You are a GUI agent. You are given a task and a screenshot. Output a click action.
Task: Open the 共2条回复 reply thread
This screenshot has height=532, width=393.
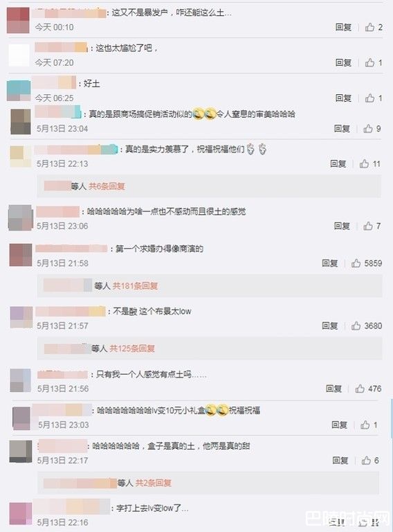coord(153,482)
